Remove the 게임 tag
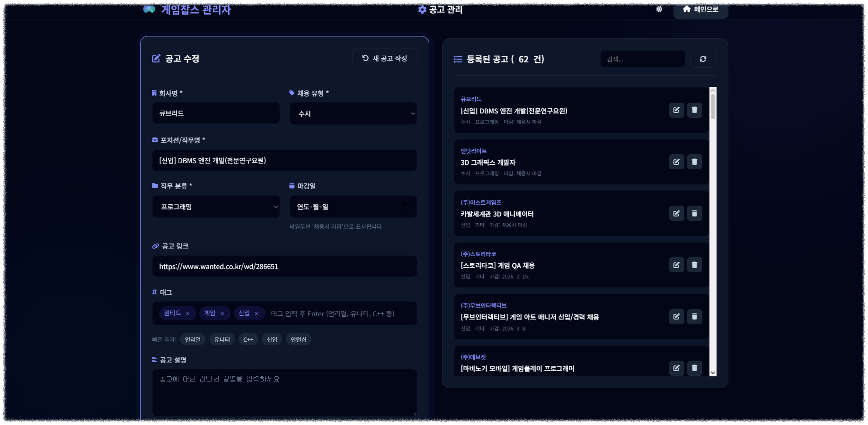868x425 pixels. [x=222, y=313]
